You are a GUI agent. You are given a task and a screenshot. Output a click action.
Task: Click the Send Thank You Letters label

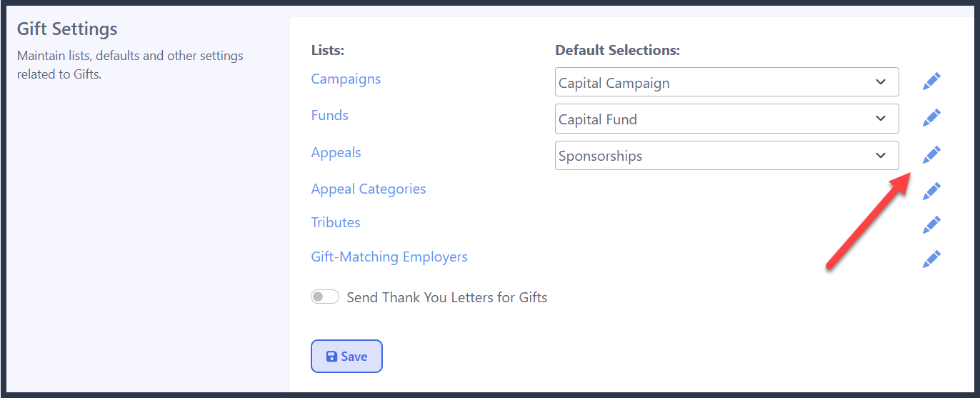point(447,297)
